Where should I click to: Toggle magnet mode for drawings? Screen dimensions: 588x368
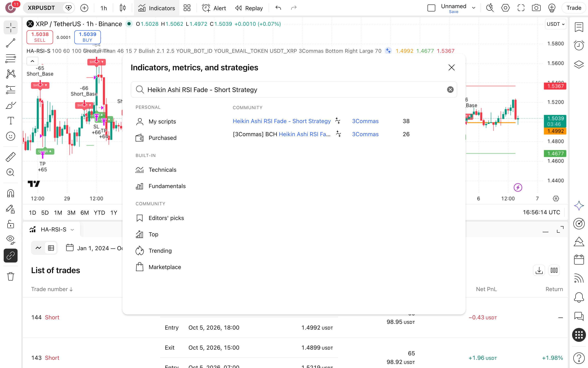click(10, 193)
